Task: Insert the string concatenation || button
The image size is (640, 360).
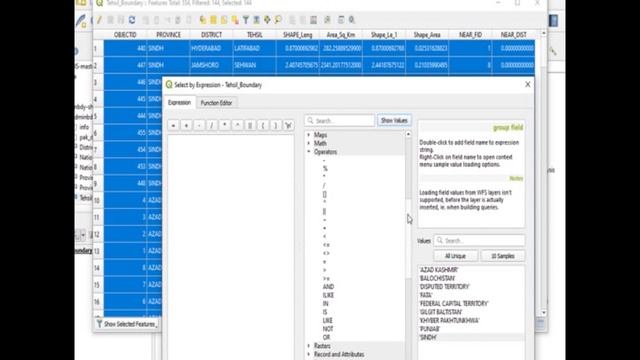Action: click(250, 125)
